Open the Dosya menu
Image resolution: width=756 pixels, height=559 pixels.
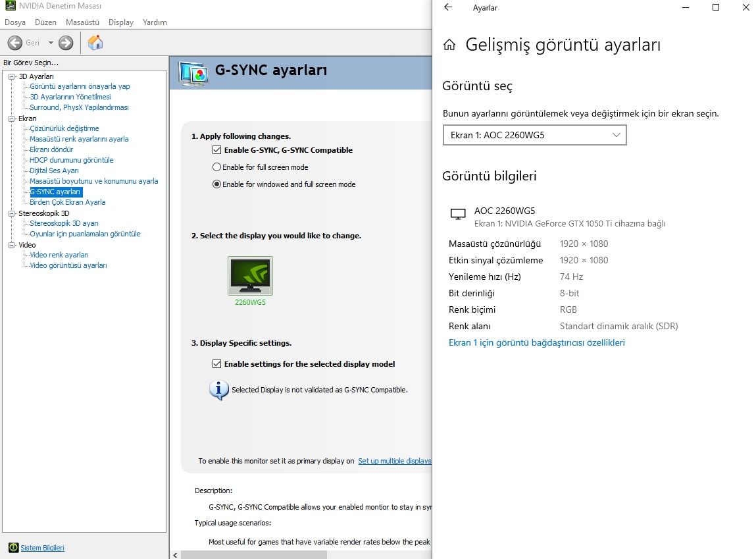point(15,22)
